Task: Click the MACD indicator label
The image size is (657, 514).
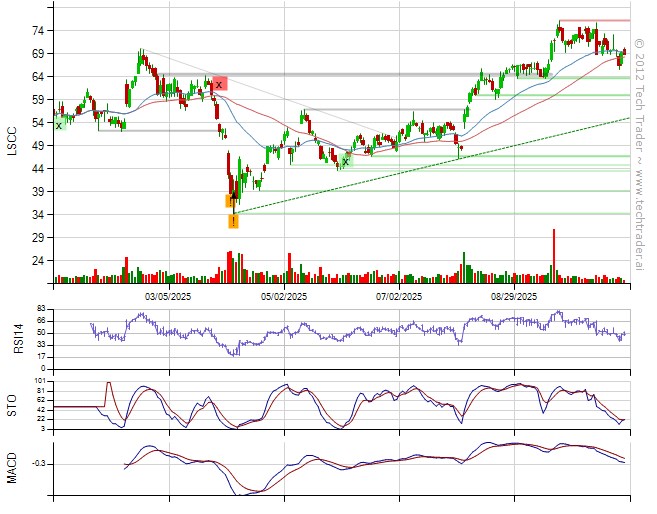Action: (13, 465)
